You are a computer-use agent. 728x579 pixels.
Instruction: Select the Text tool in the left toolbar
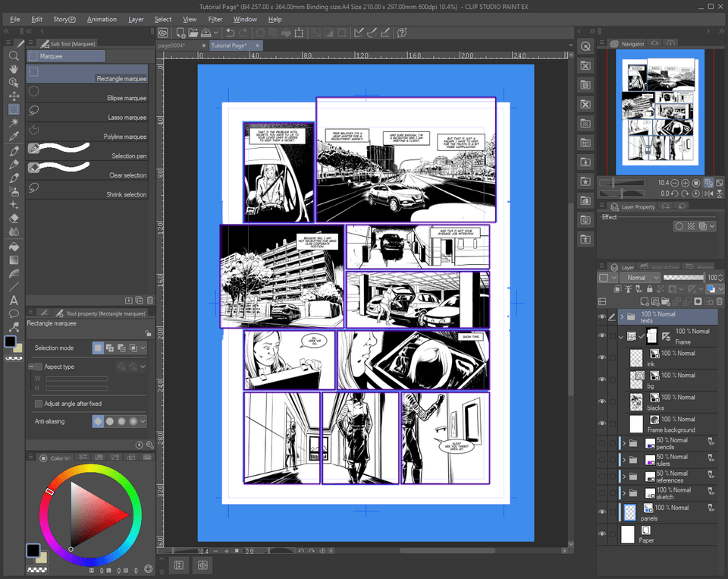14,301
